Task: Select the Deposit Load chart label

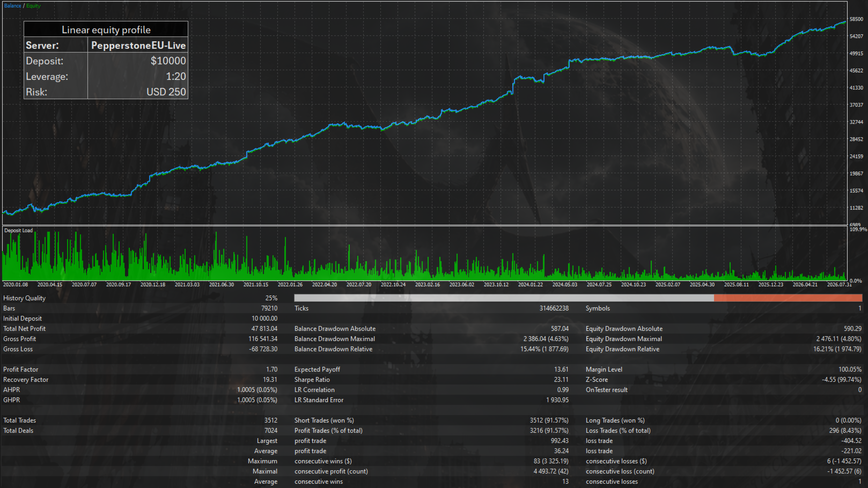Action: (18, 231)
